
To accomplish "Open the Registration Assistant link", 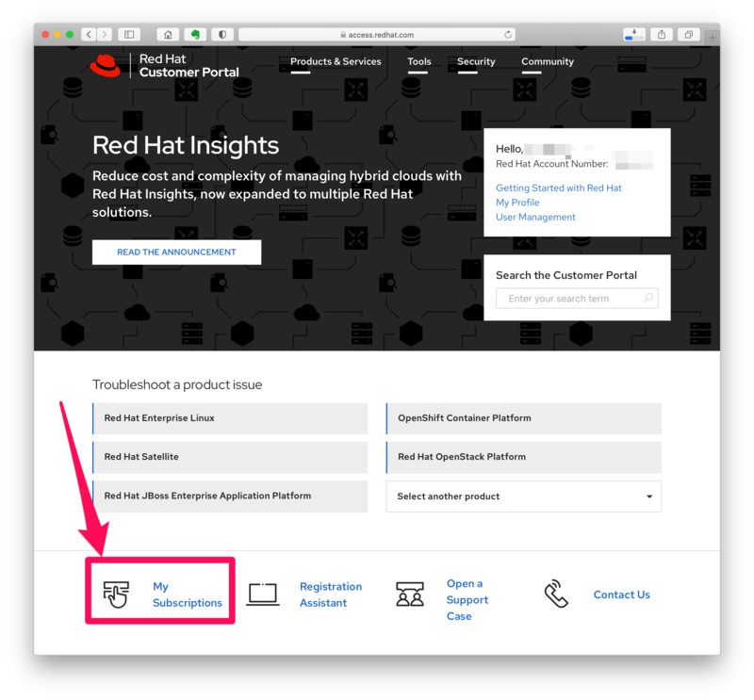I will click(x=331, y=594).
